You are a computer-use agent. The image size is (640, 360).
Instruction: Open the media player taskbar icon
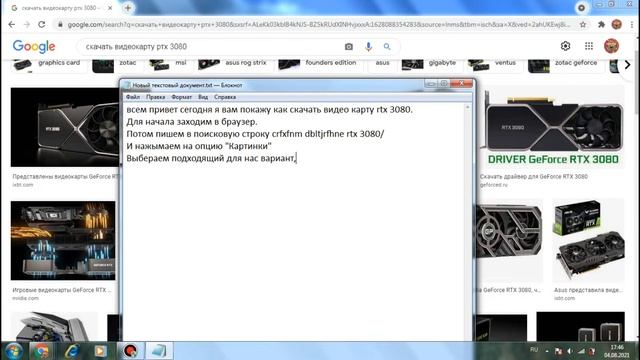[100, 351]
